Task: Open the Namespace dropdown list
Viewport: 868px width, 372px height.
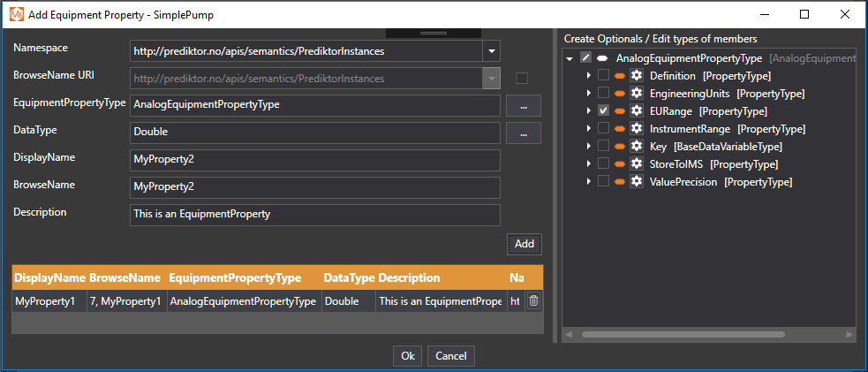Action: click(x=492, y=51)
